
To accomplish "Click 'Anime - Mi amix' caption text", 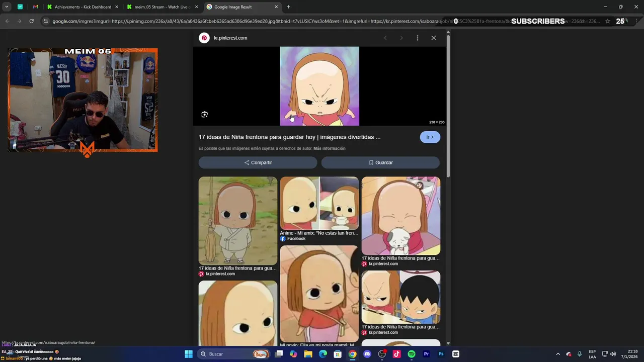I will point(319,233).
